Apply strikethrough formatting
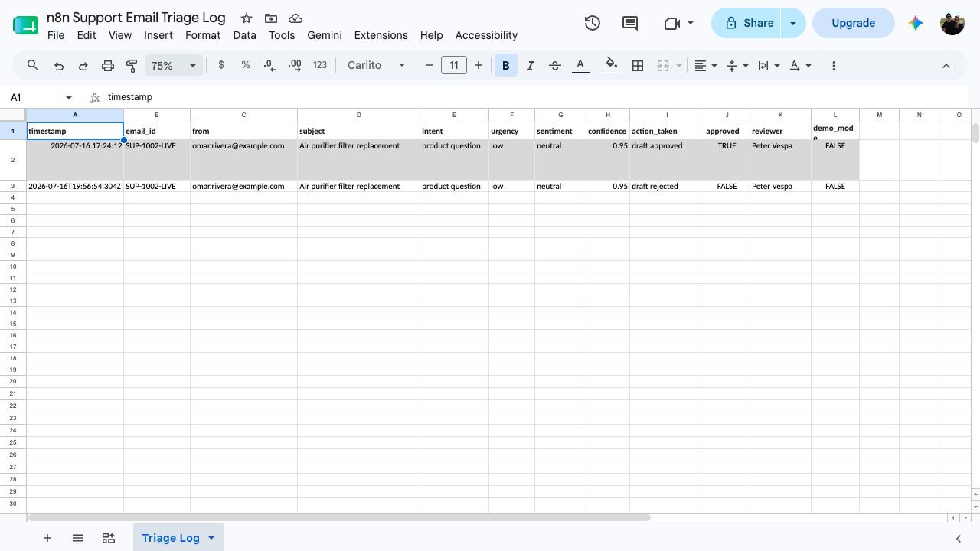 pos(555,66)
